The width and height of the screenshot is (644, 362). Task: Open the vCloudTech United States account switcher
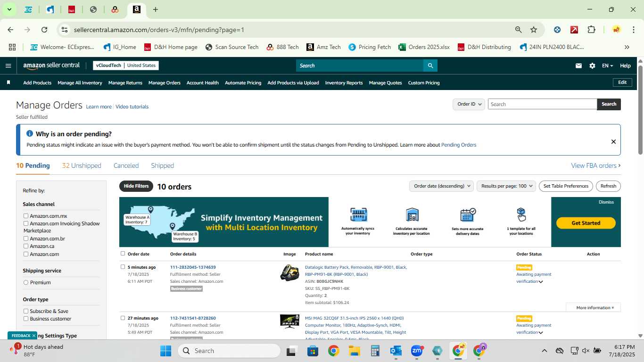pos(126,66)
